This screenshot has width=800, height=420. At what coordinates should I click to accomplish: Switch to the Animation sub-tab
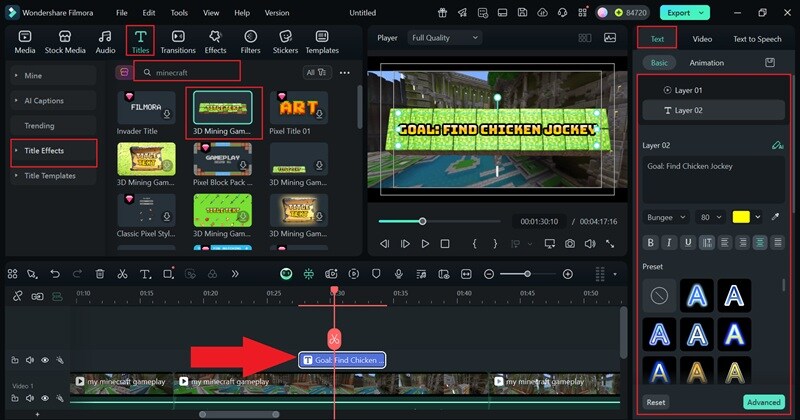[x=707, y=63]
